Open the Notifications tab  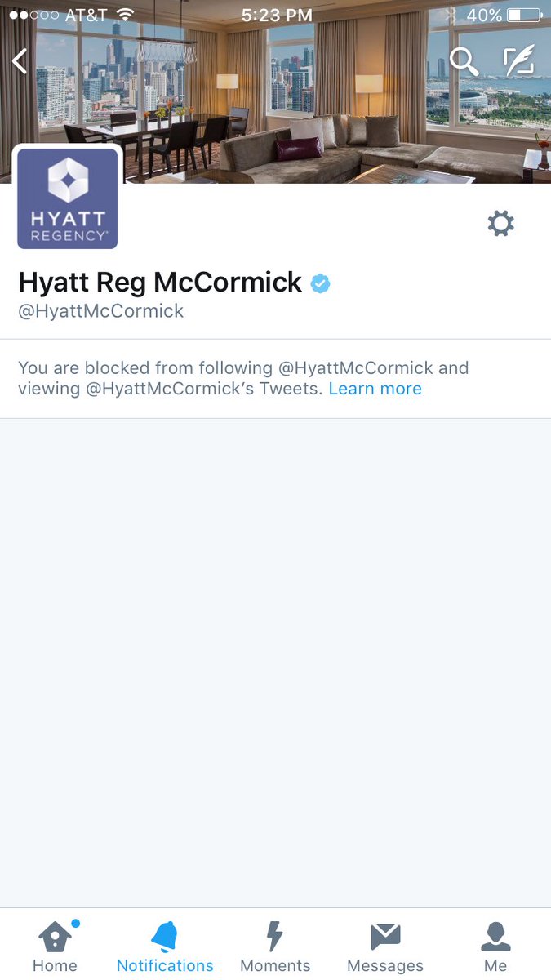165,946
